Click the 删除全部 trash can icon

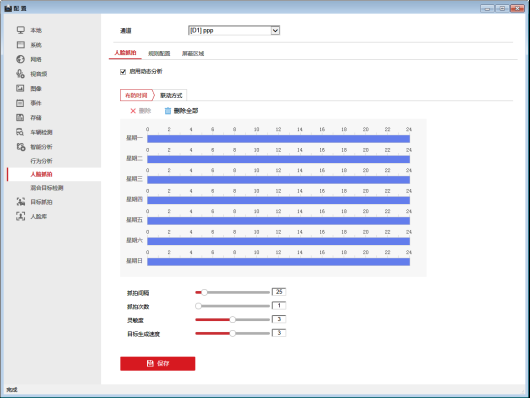click(168, 111)
